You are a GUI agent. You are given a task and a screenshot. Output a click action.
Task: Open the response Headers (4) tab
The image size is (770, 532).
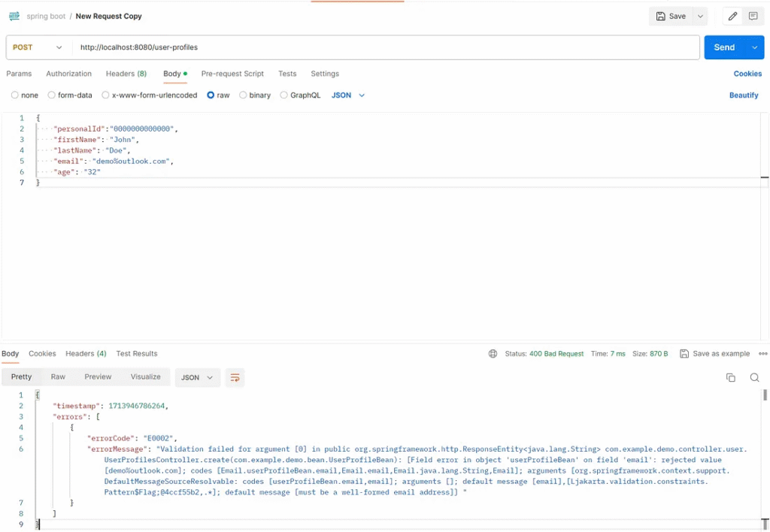coord(86,353)
